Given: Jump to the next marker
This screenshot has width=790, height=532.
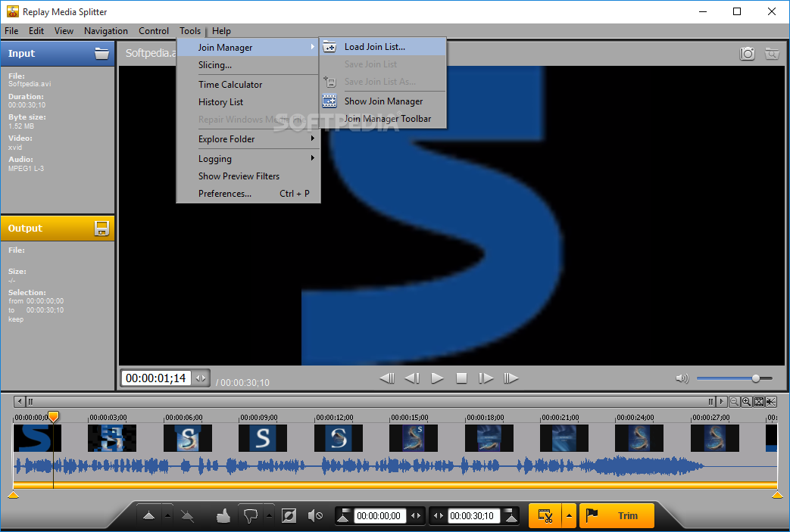Looking at the screenshot, I should [511, 378].
